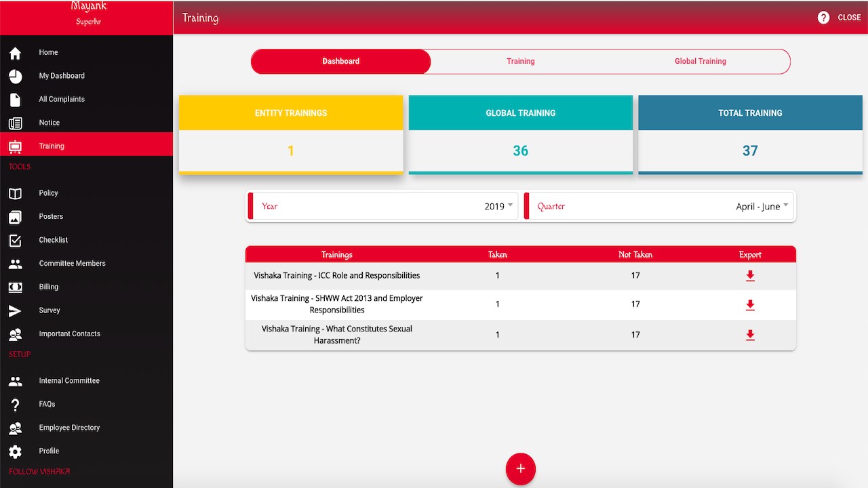Click the Export column header
This screenshot has height=488, width=868.
coord(750,255)
